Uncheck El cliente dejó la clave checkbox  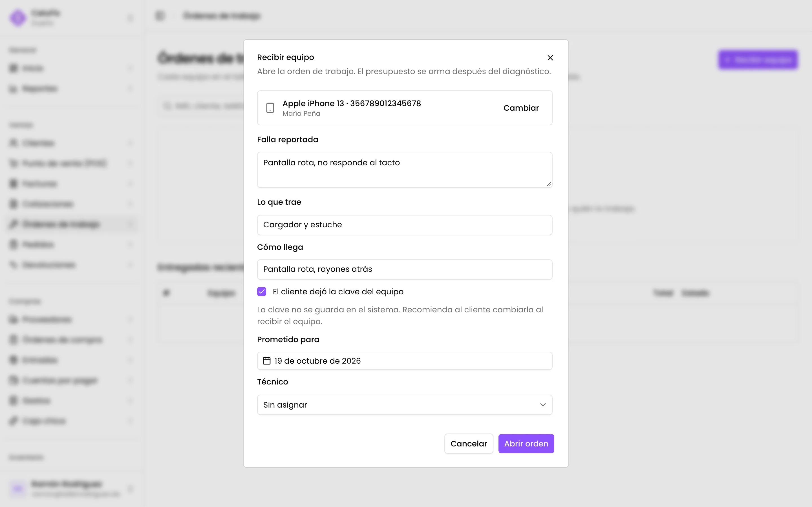pos(262,292)
